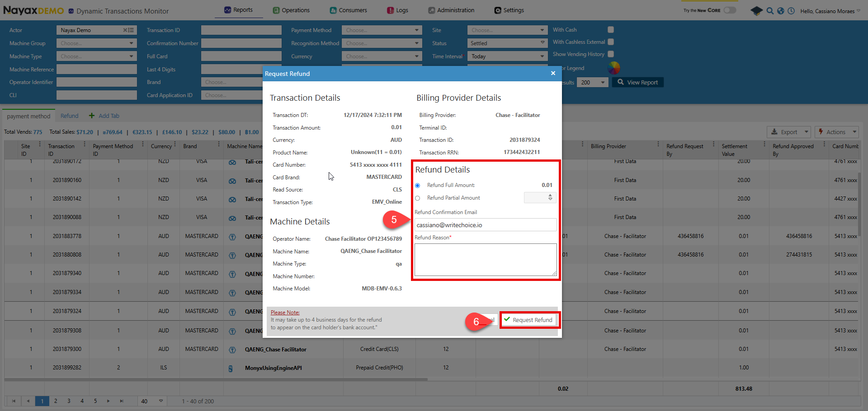The image size is (868, 411).
Task: Toggle Try the New CORE switch
Action: 730,10
